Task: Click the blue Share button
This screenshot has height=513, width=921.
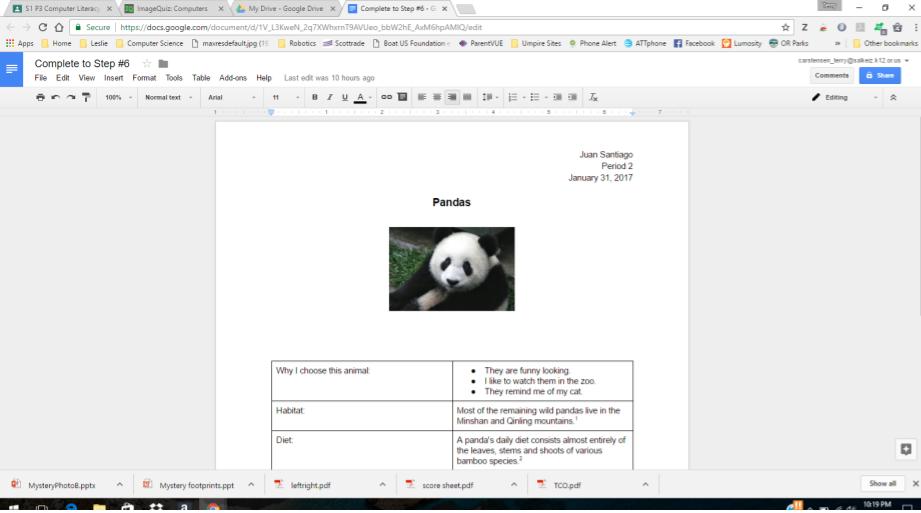Action: [x=879, y=75]
